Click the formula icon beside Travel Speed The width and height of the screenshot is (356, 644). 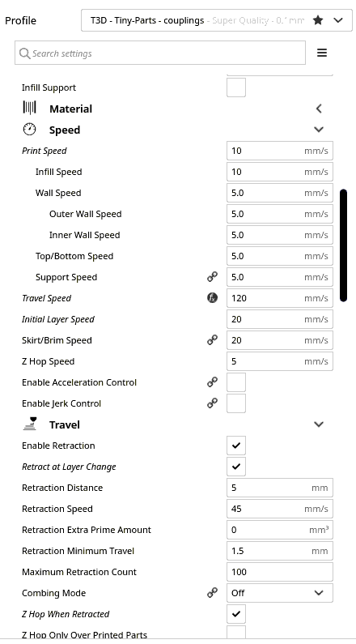[212, 298]
